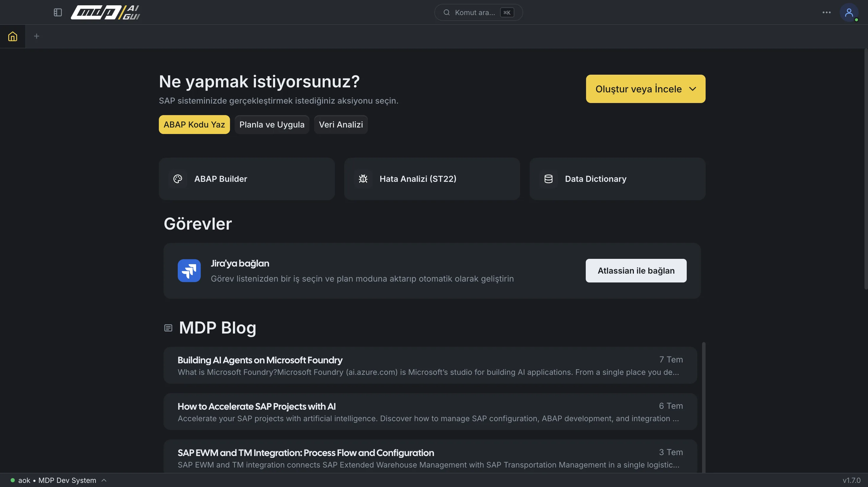This screenshot has width=868, height=487.
Task: Click the 7 Tem date label
Action: (x=671, y=360)
